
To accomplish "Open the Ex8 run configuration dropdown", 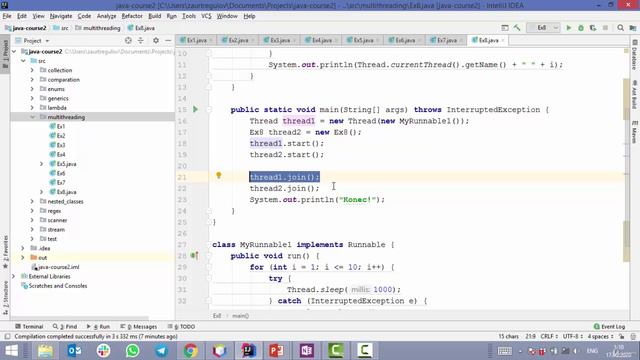I will pyautogui.click(x=543, y=28).
